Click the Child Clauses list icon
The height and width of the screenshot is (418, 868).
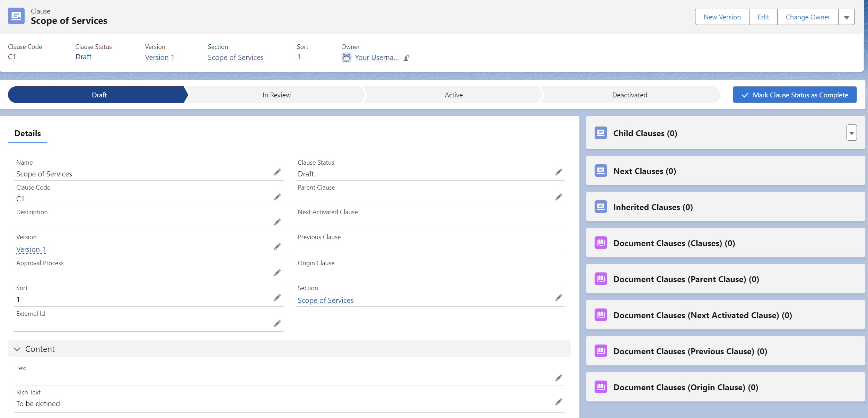600,133
